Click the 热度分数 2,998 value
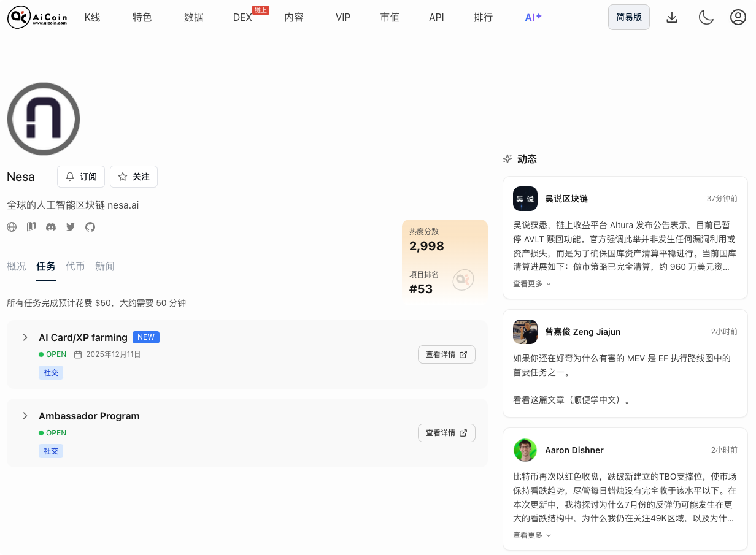Screen dimensions: 756x555 [426, 246]
